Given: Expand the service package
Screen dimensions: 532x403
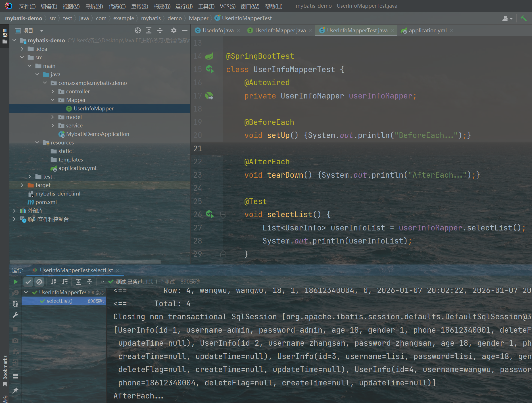Looking at the screenshot, I should click(x=53, y=125).
